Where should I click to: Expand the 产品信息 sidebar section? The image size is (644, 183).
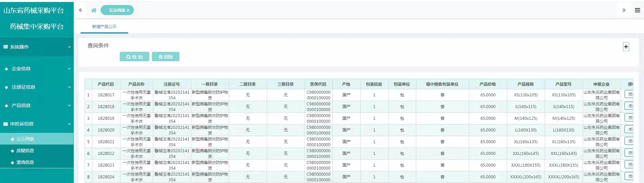point(37,105)
